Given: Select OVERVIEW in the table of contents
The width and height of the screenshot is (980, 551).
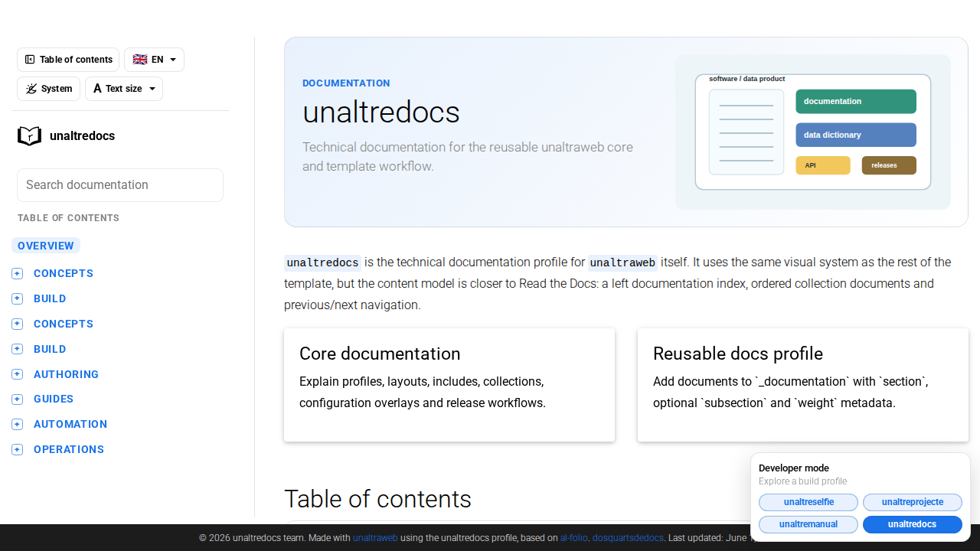Looking at the screenshot, I should [46, 246].
